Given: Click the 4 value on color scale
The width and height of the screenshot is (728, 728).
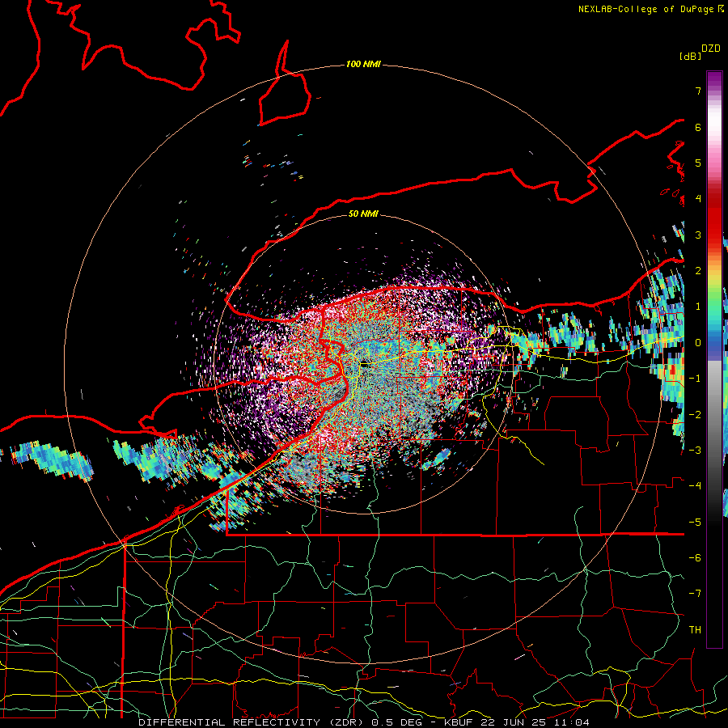Looking at the screenshot, I should point(698,199).
